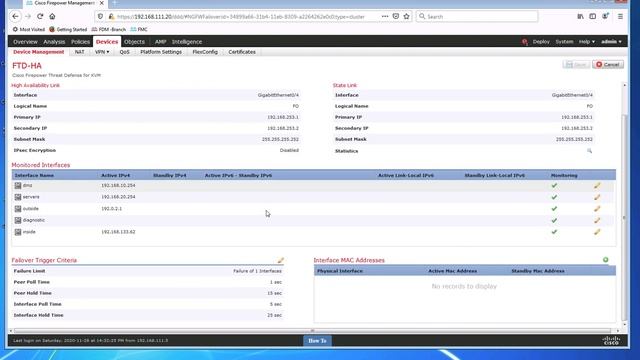Open page actions three-dot menu
This screenshot has height=360, width=640.
[x=385, y=16]
